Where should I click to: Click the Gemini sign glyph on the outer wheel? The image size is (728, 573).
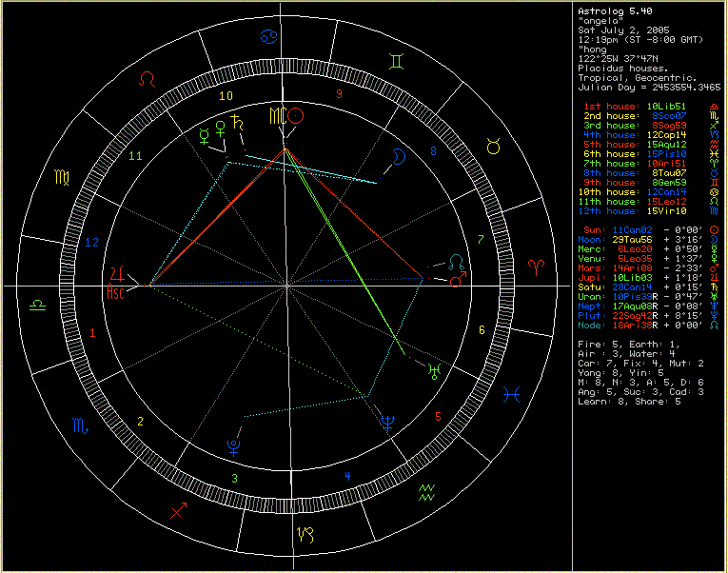[397, 61]
